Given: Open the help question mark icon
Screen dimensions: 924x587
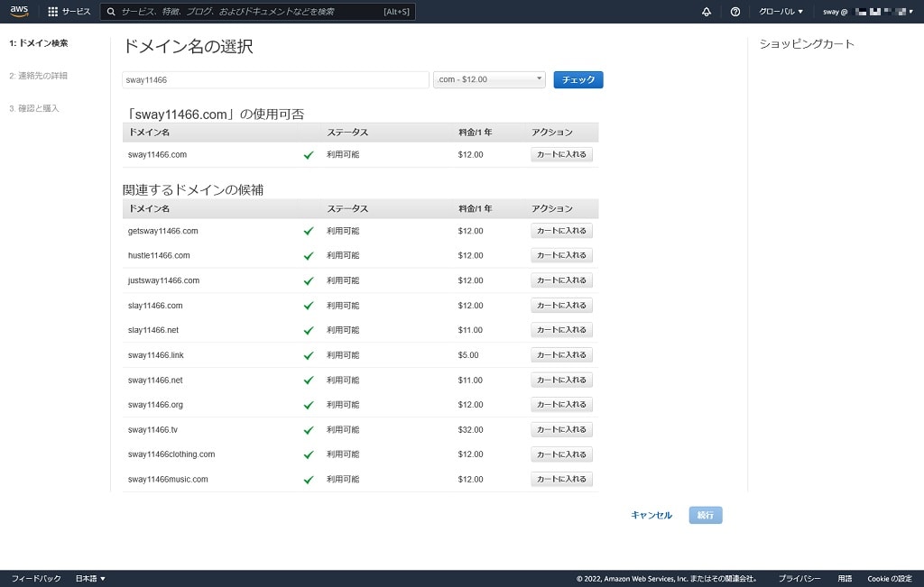Looking at the screenshot, I should click(735, 12).
